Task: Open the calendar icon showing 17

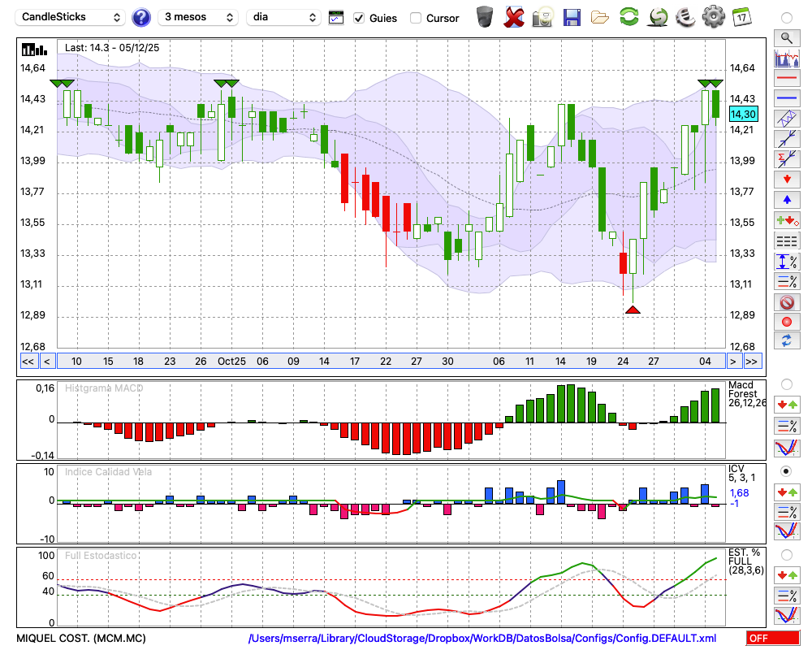Action: click(741, 17)
